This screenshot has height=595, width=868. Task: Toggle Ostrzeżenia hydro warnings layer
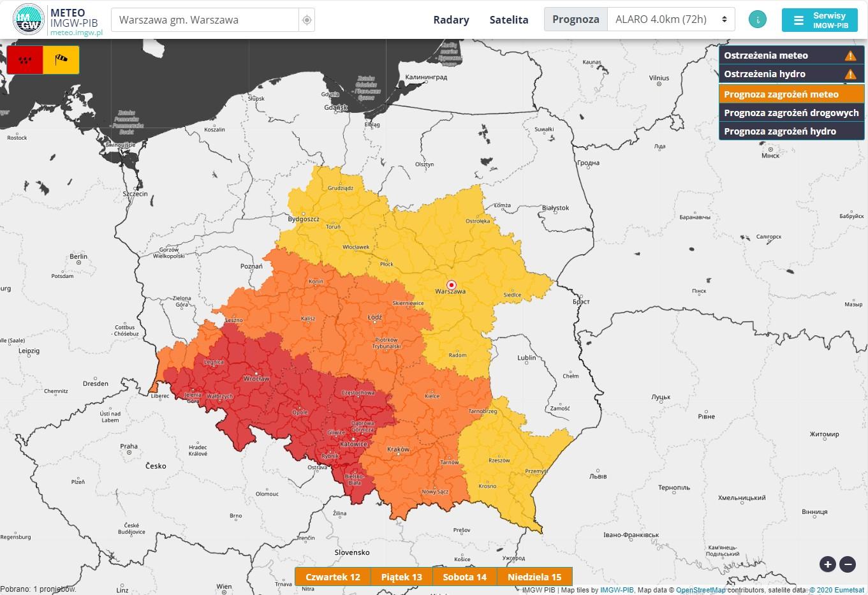[791, 74]
